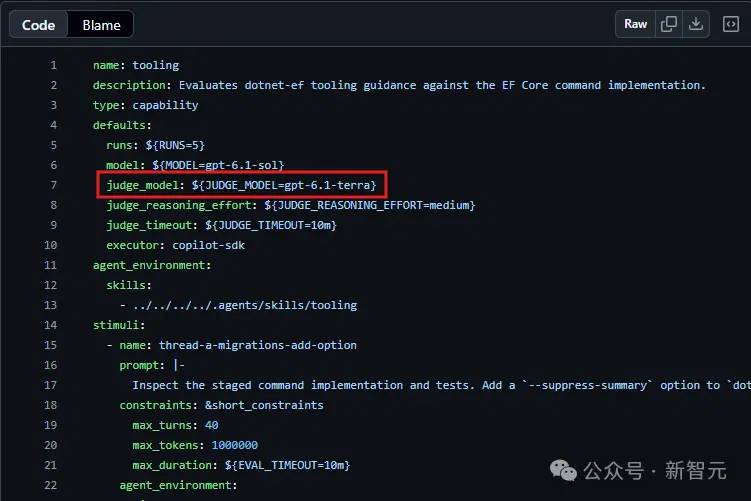Click 'executor: copilot-sdk' text

[x=175, y=245]
